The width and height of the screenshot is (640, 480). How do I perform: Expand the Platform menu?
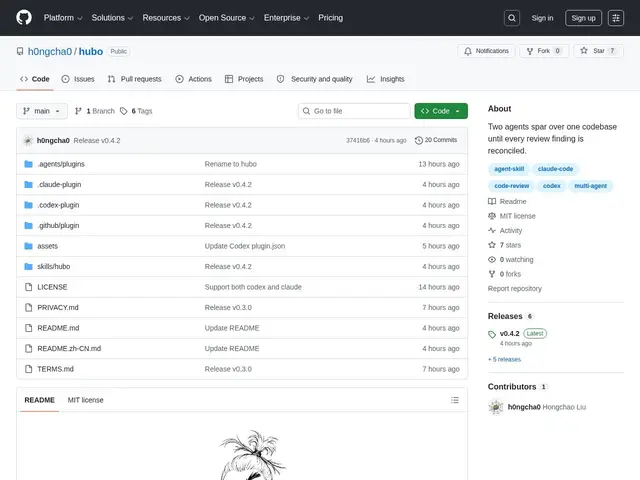[63, 18]
